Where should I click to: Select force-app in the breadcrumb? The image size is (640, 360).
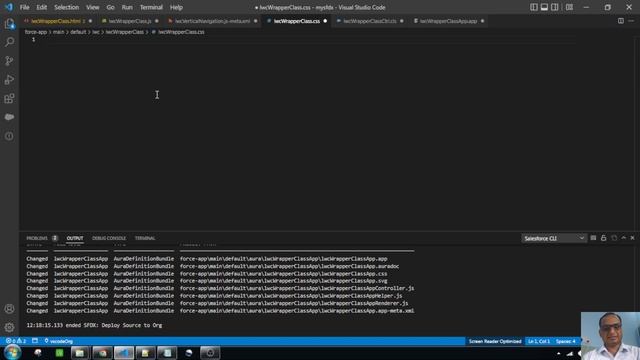click(x=36, y=32)
